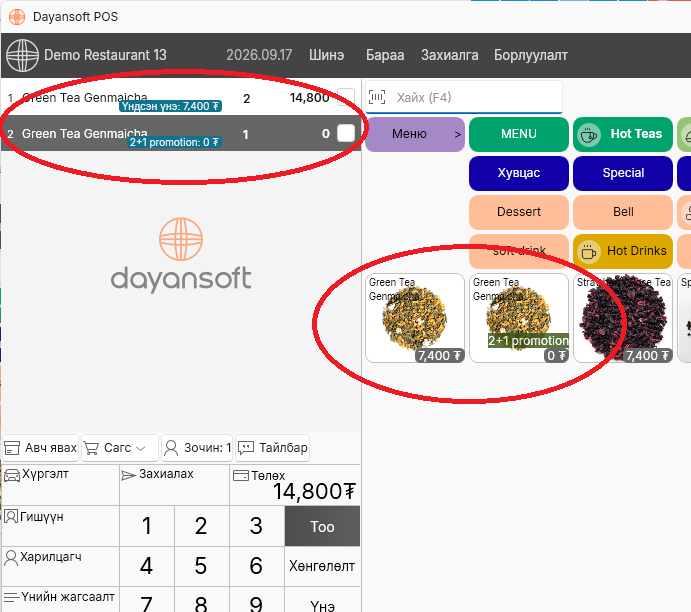The image size is (691, 612).
Task: Click the date 2026.09.17 in header
Action: 259,55
